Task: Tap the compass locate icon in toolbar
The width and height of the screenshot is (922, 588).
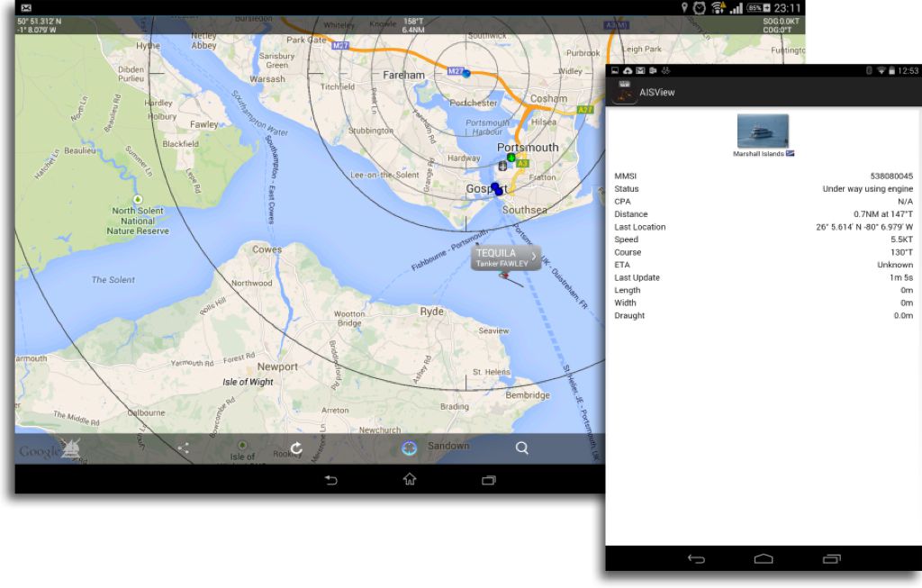Action: 410,448
